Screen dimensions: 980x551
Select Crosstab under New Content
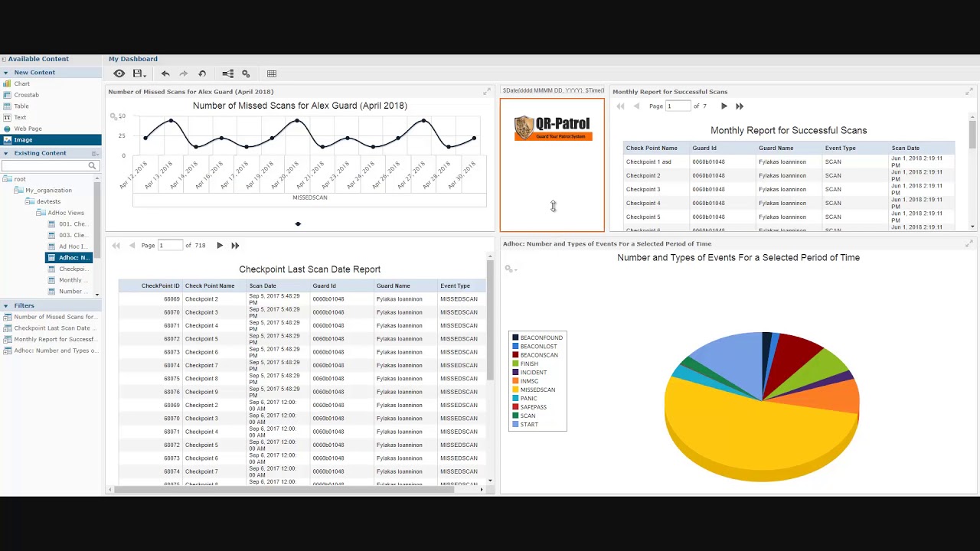[x=26, y=95]
